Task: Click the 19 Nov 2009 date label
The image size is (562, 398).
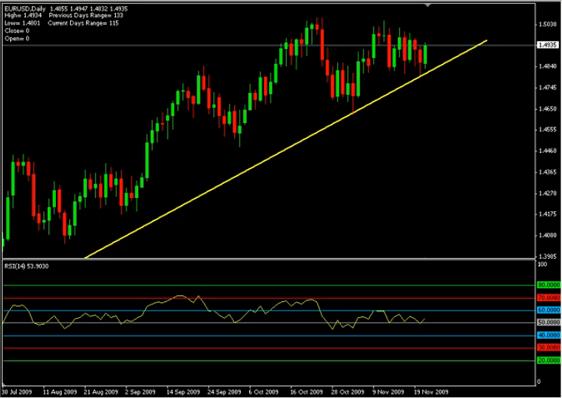Action: 432,392
